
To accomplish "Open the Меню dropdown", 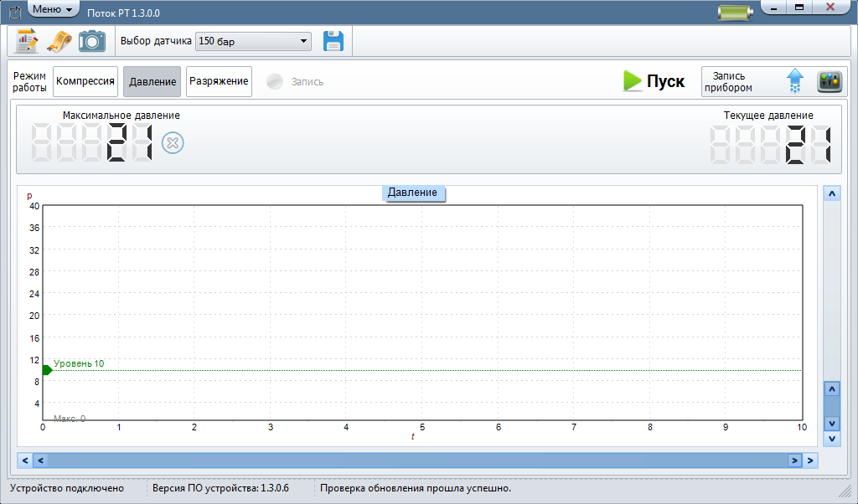I will click(x=52, y=9).
